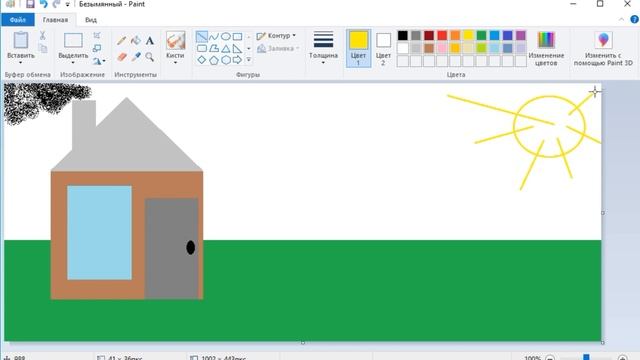This screenshot has height=360, width=640.
Task: Click the Copy icon
Action: [42, 48]
